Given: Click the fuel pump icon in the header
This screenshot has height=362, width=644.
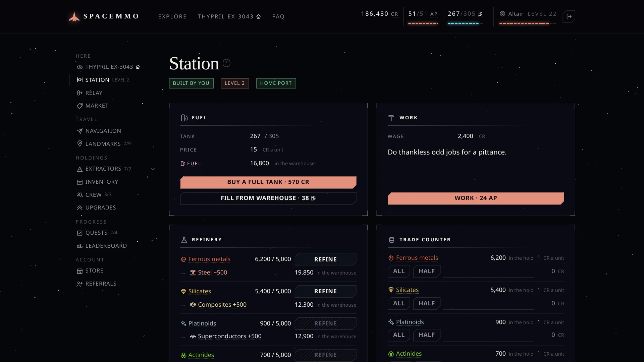Looking at the screenshot, I should (x=480, y=14).
